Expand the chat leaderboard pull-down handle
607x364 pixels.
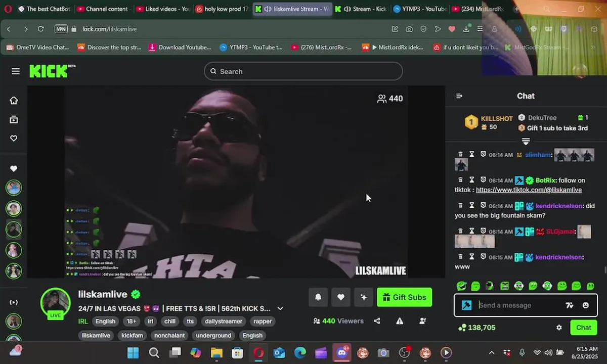point(526,142)
